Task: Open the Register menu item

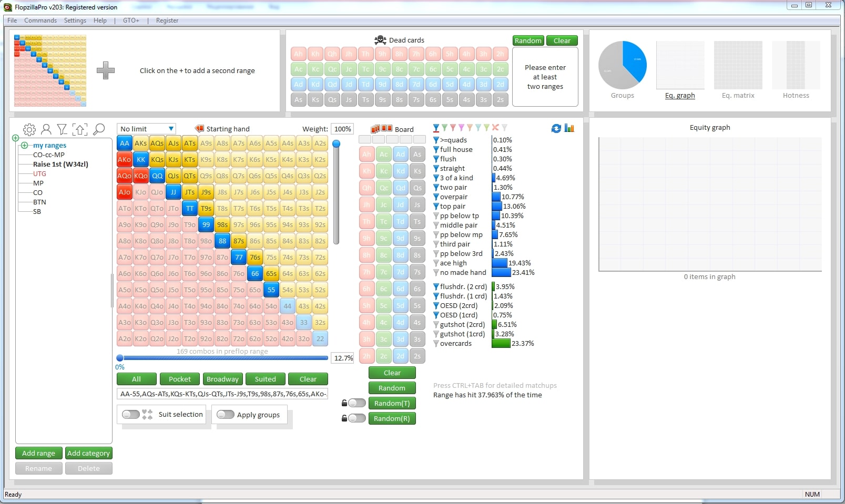Action: pos(167,20)
